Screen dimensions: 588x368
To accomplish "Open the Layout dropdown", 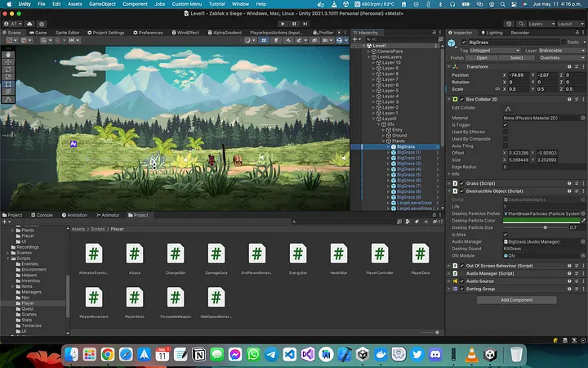I will 570,24.
